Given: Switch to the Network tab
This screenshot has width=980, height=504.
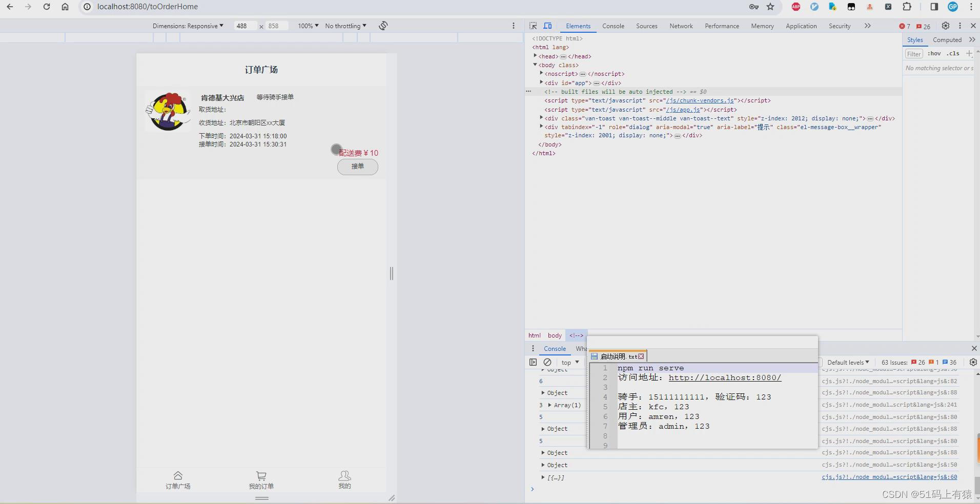Looking at the screenshot, I should (681, 26).
